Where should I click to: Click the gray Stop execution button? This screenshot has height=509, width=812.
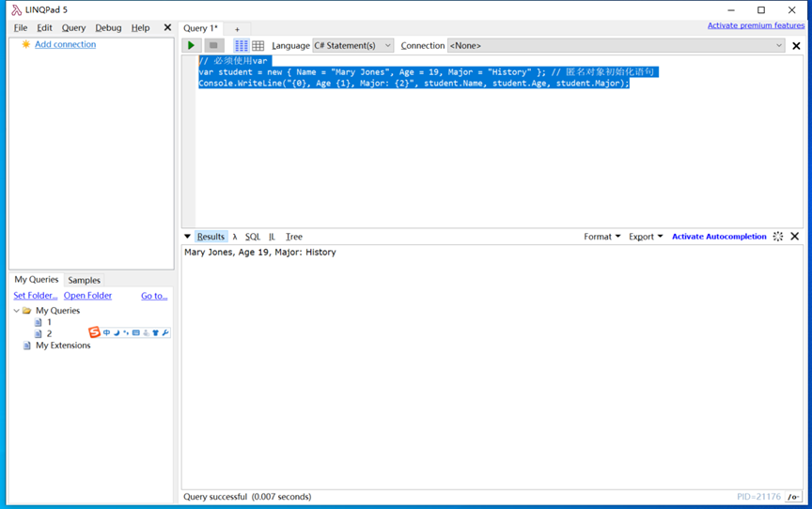click(213, 45)
